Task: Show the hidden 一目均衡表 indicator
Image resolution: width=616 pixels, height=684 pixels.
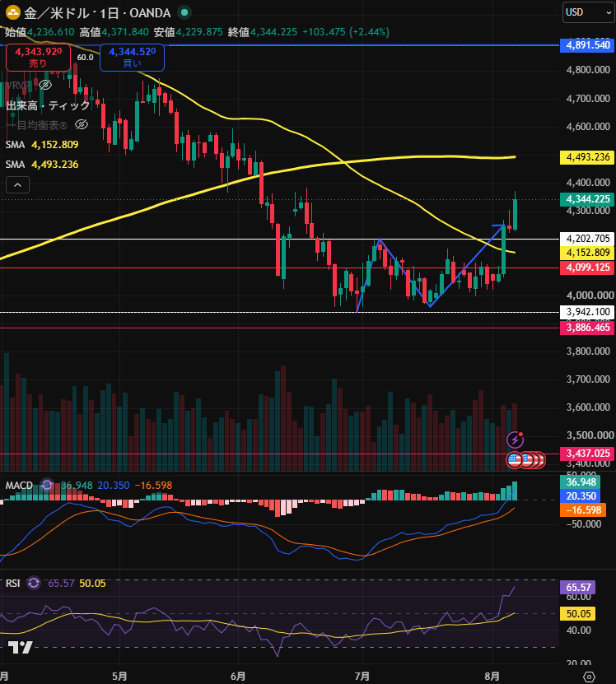Action: click(82, 125)
